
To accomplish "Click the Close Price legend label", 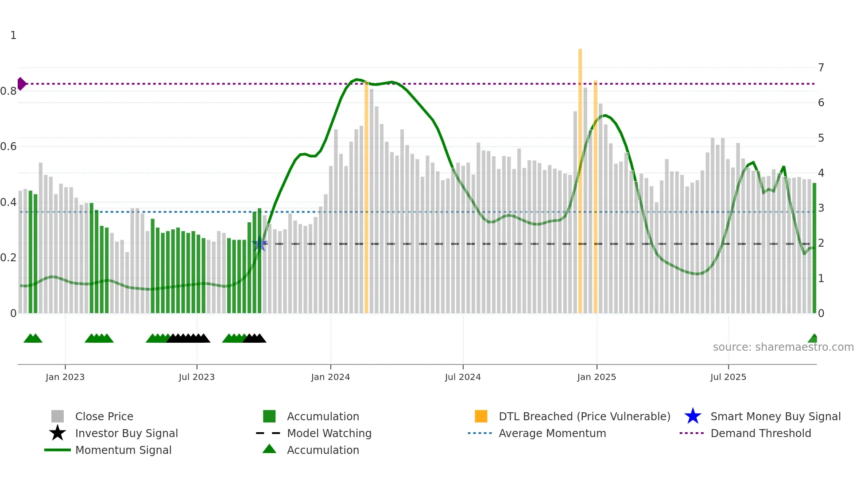I will [104, 416].
